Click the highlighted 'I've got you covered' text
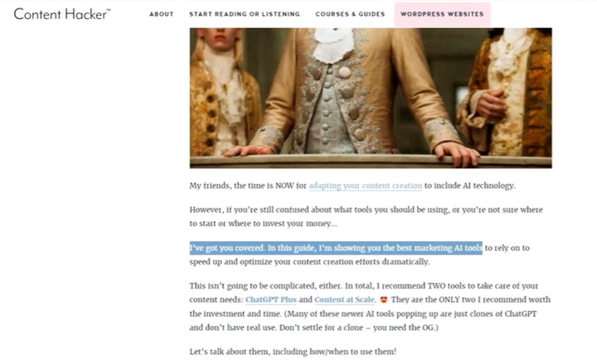 [336, 248]
